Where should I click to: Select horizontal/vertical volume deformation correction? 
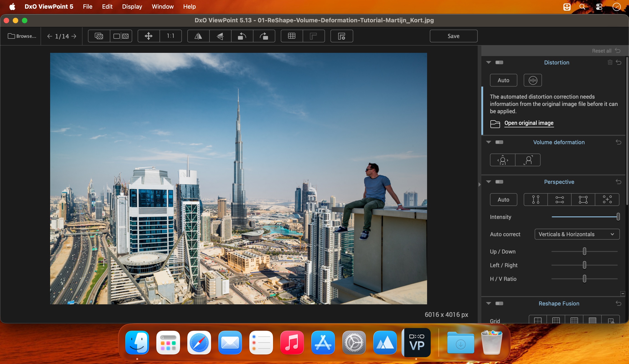coord(503,160)
